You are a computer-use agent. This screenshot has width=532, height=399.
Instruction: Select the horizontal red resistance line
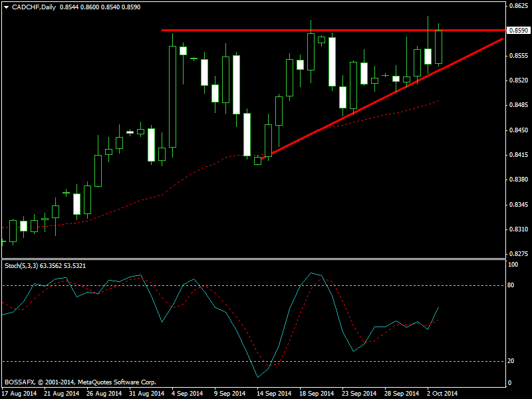coord(332,30)
